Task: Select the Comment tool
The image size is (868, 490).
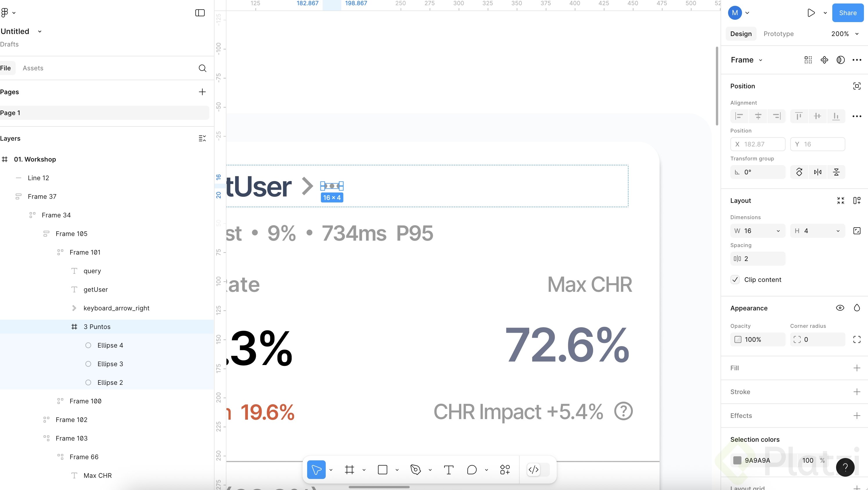Action: tap(472, 469)
